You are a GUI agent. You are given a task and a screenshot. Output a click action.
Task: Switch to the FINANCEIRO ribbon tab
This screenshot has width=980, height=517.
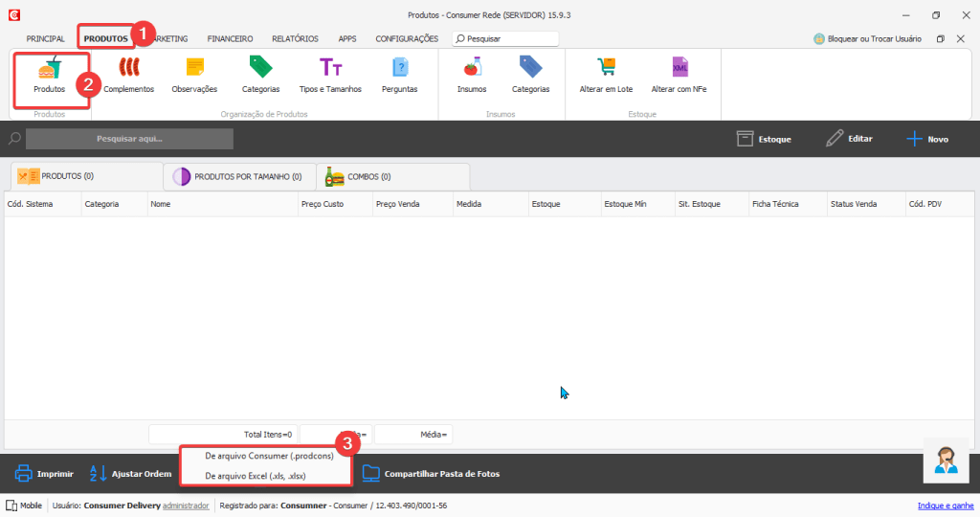coord(230,39)
